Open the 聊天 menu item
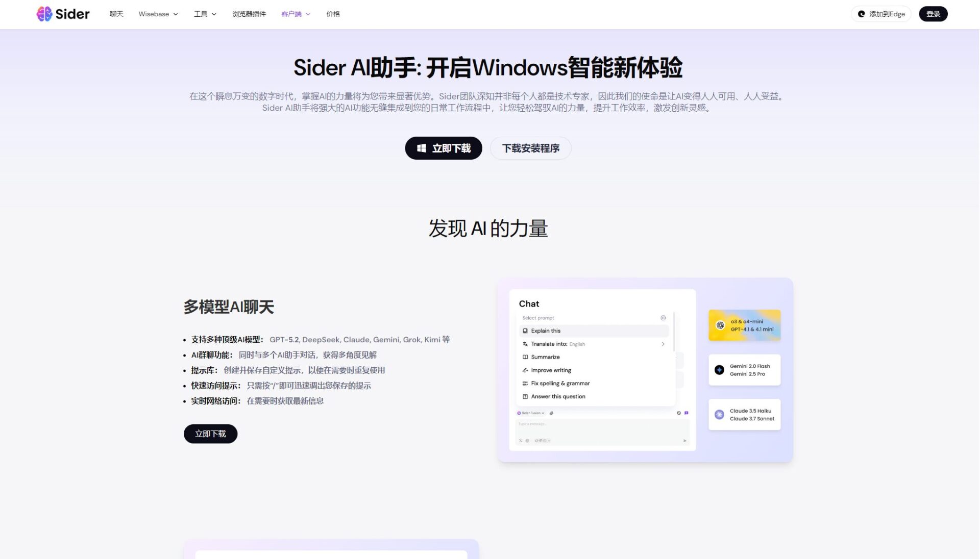The image size is (980, 559). coord(116,14)
